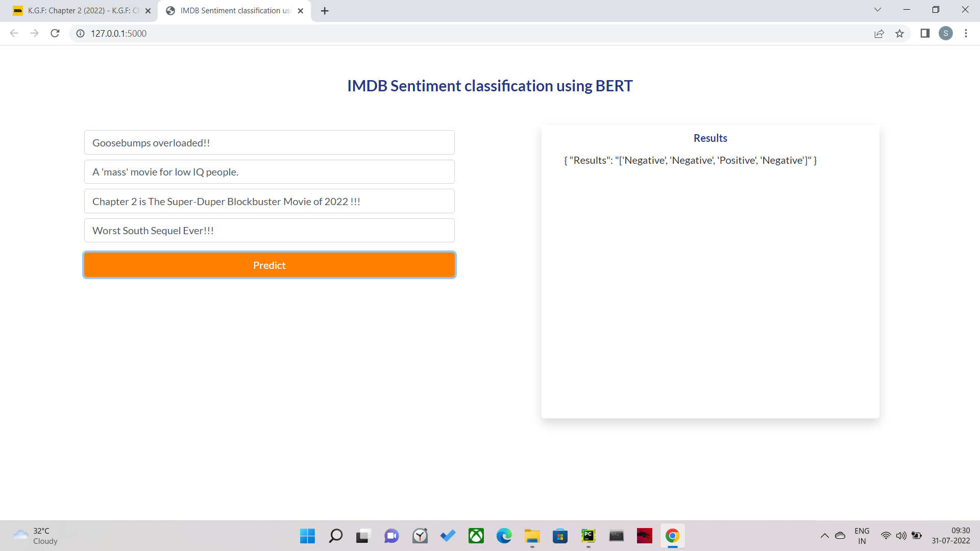Image resolution: width=980 pixels, height=551 pixels.
Task: Share this page via share icon
Action: 879,33
